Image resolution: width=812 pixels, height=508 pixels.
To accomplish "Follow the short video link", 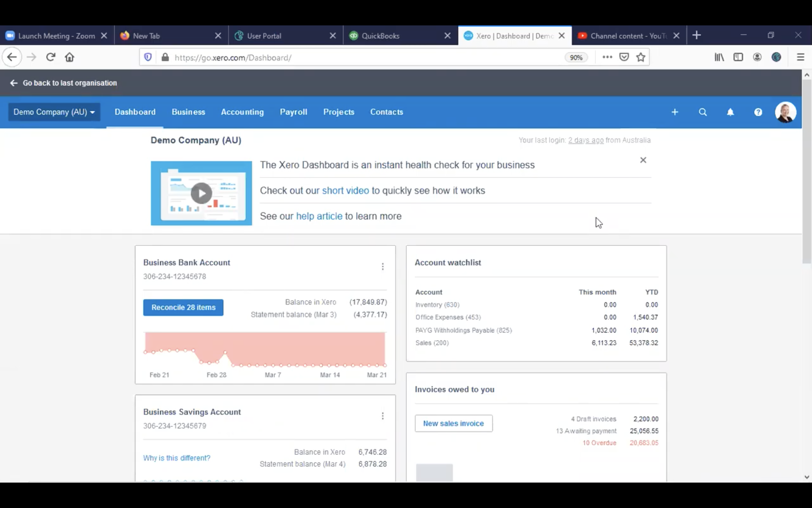I will [x=345, y=190].
